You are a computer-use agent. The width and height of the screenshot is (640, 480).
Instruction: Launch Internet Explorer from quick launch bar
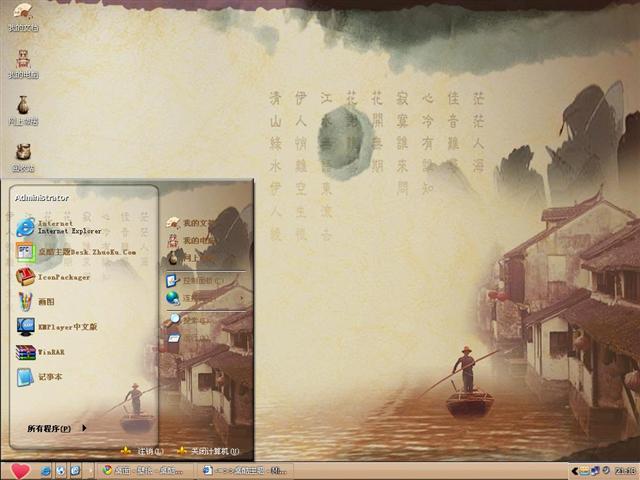click(45, 471)
